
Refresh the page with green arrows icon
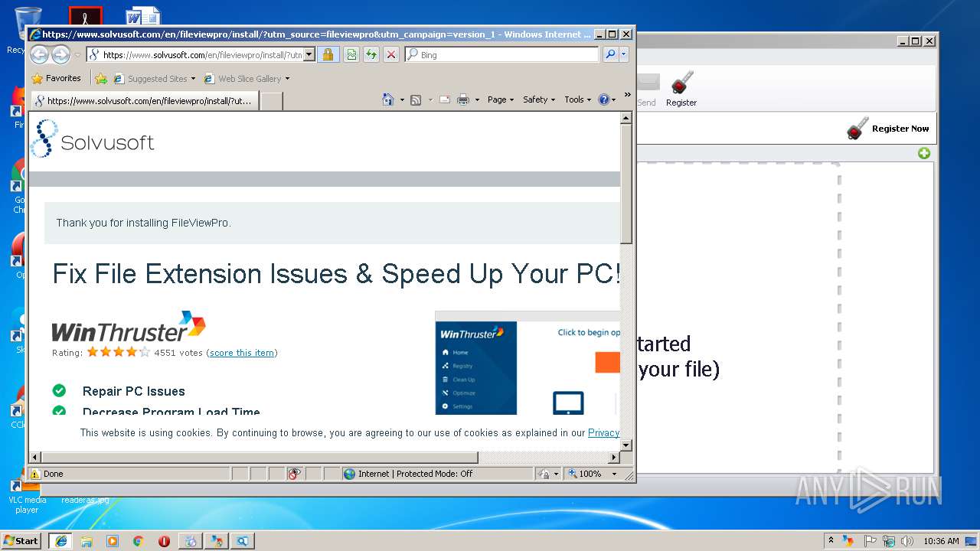tap(371, 54)
